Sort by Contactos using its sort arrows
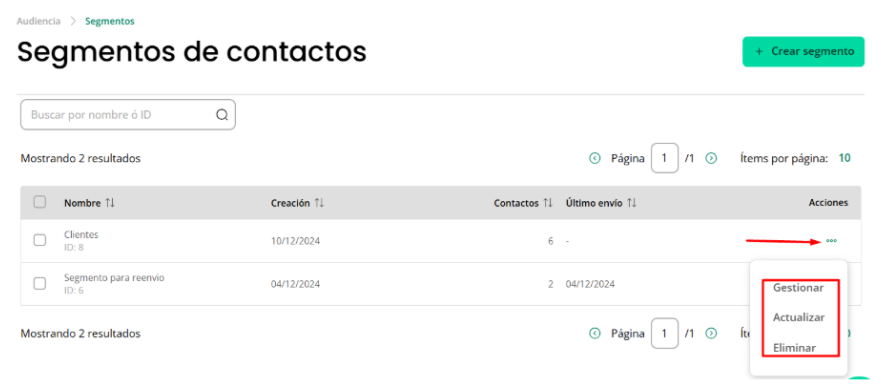Screen dimensions: 874x384 coord(548,203)
